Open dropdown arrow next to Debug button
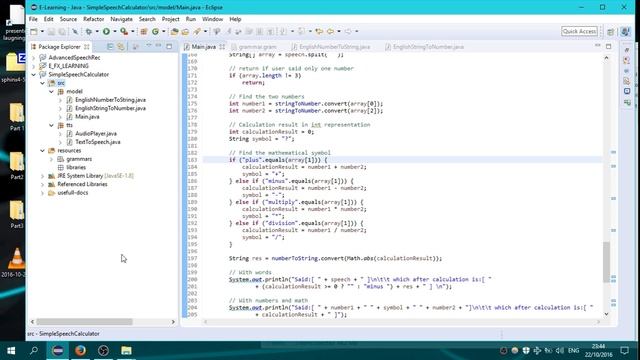Image resolution: width=640 pixels, height=360 pixels. (x=97, y=31)
